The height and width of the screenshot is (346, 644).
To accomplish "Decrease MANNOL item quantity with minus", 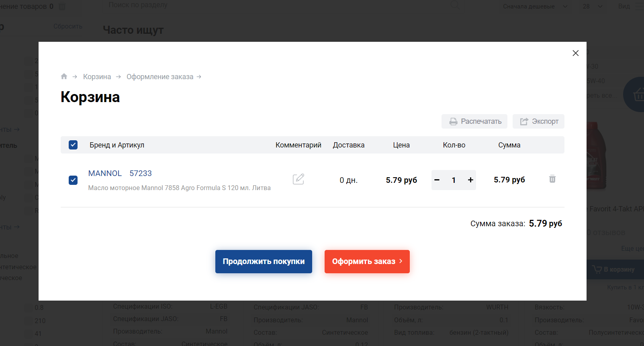I will coord(437,180).
